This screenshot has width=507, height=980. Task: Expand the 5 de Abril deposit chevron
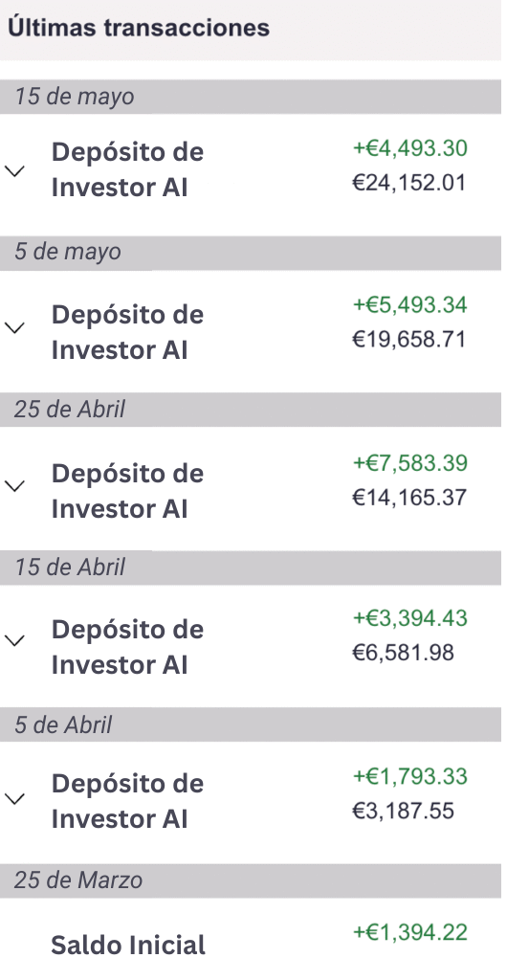(14, 798)
